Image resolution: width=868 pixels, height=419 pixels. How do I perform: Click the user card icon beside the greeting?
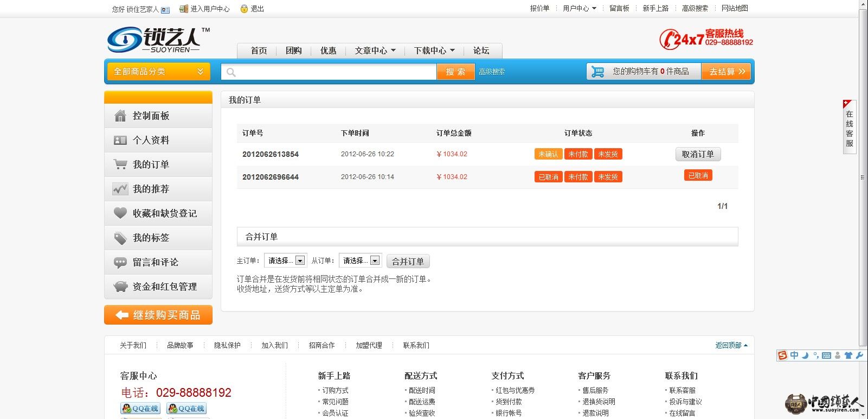point(165,10)
